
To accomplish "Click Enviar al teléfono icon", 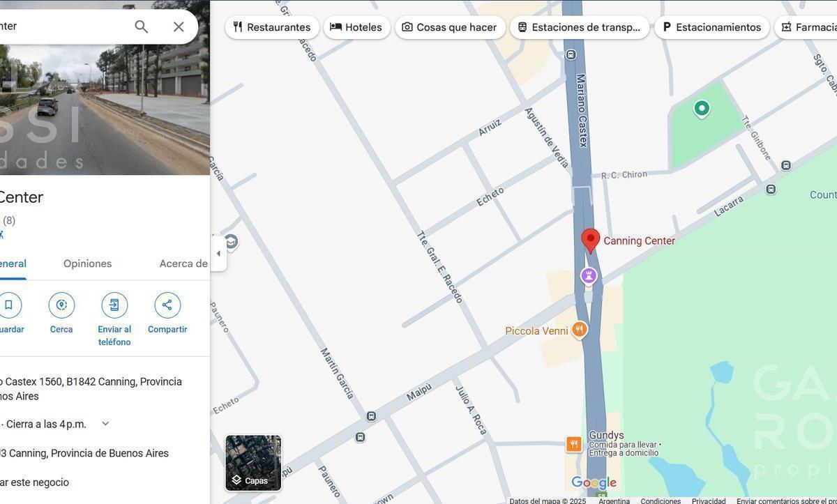I will click(x=114, y=305).
